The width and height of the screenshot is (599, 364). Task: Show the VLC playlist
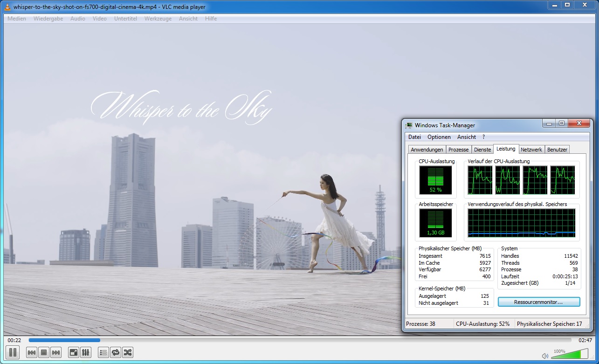point(103,352)
